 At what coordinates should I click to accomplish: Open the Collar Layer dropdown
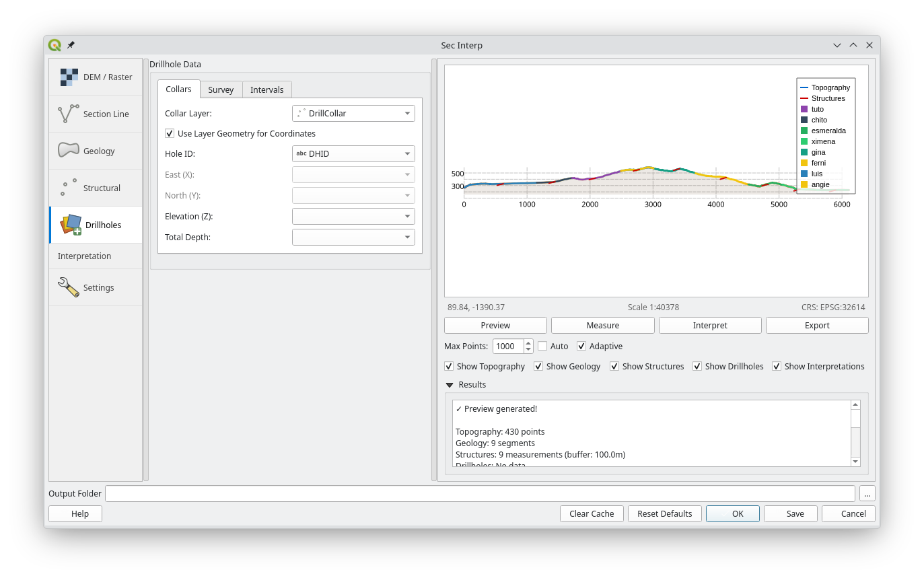[353, 113]
